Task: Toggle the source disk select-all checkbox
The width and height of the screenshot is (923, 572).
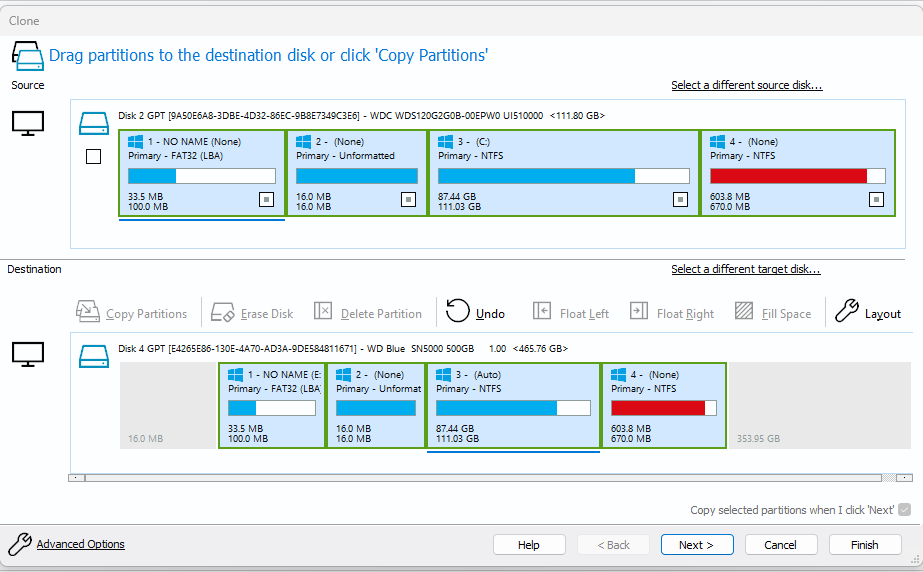Action: 94,156
